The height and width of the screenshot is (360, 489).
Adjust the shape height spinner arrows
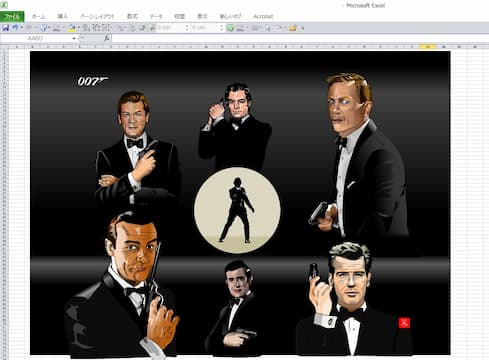187,28
